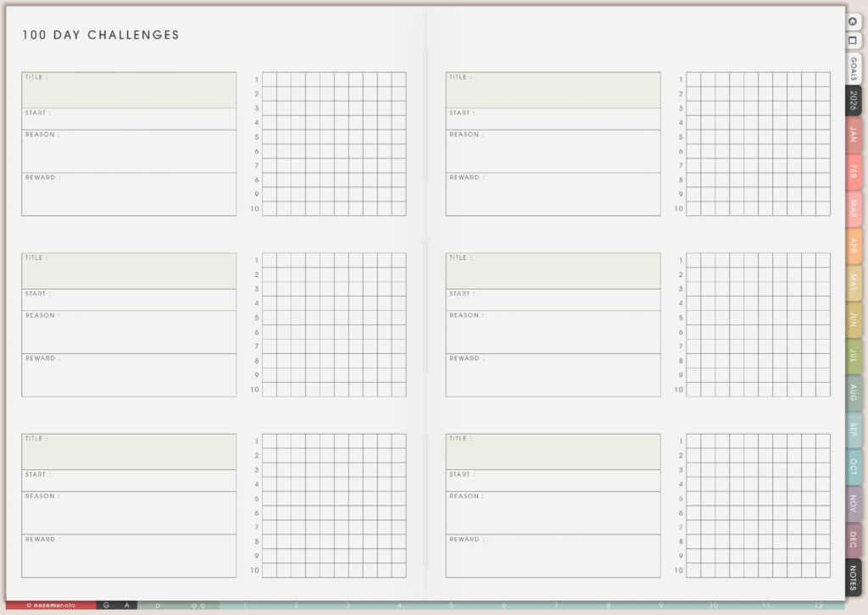Click bottom bar number 12 link
This screenshot has width=868, height=615.
point(818,606)
